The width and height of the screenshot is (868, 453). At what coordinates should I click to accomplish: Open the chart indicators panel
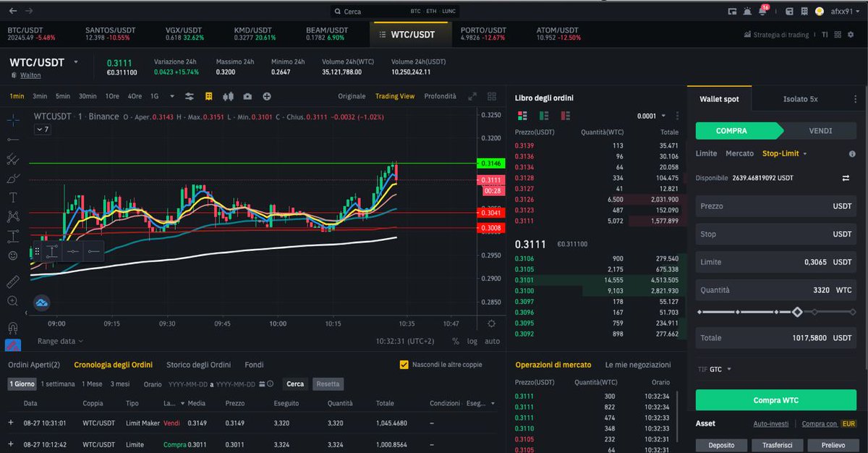point(190,96)
